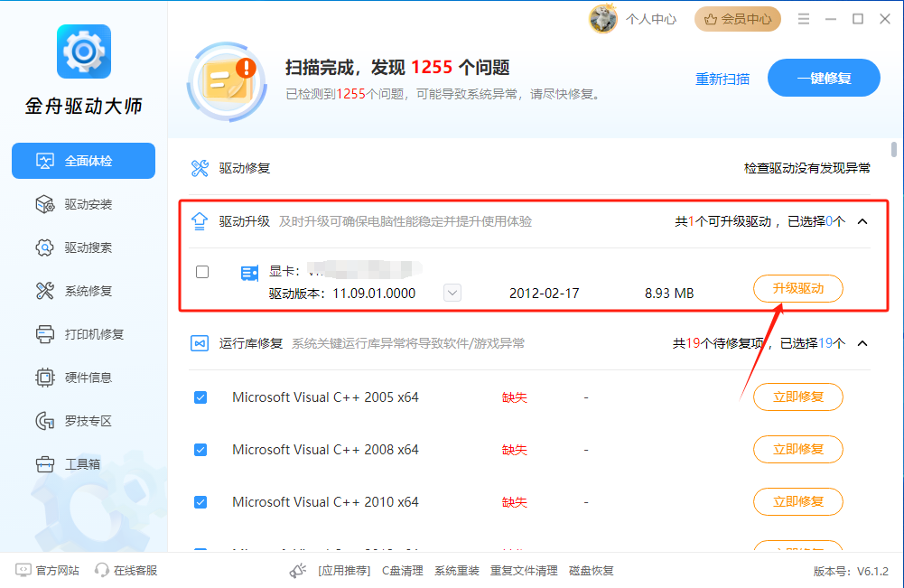Screen dimensions: 904x588
Task: Uncheck Microsoft Visual C++ 2005 x64
Action: click(x=200, y=397)
